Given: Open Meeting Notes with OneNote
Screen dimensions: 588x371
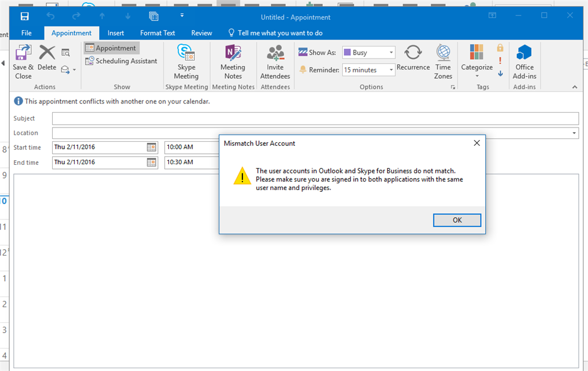Looking at the screenshot, I should (233, 62).
